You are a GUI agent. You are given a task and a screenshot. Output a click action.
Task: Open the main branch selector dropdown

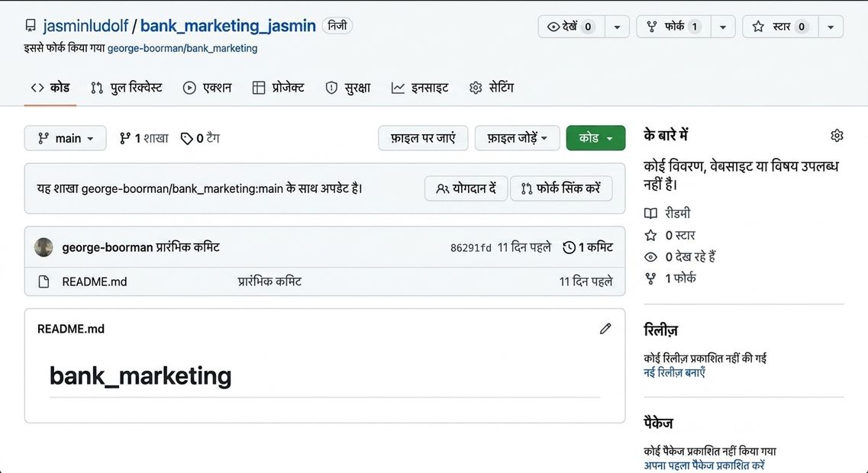point(66,138)
